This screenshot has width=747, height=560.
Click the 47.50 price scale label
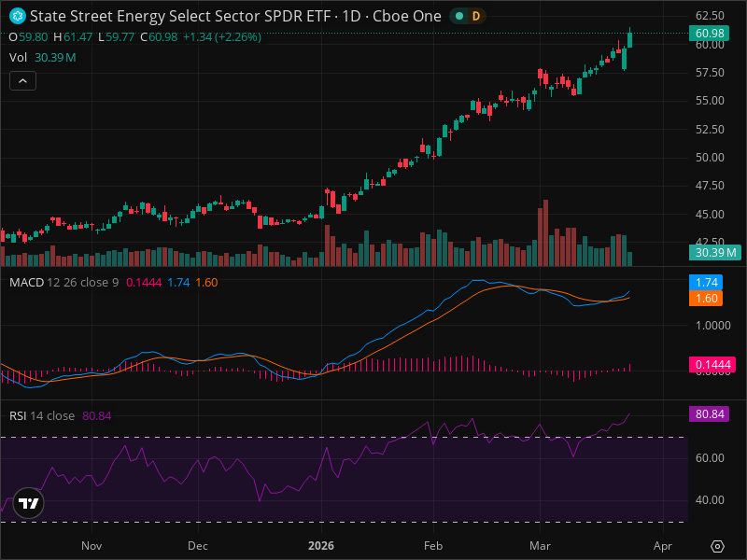tap(710, 185)
